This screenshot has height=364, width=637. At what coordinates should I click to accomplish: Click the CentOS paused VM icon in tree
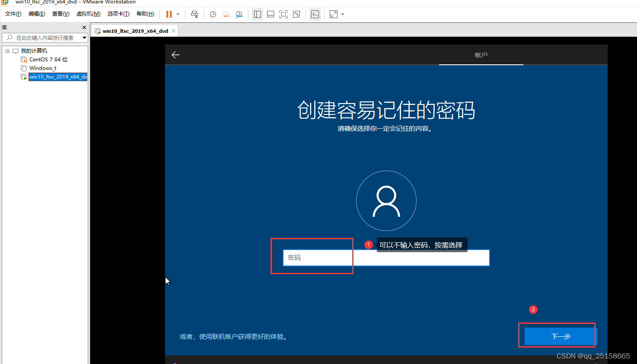click(x=24, y=60)
